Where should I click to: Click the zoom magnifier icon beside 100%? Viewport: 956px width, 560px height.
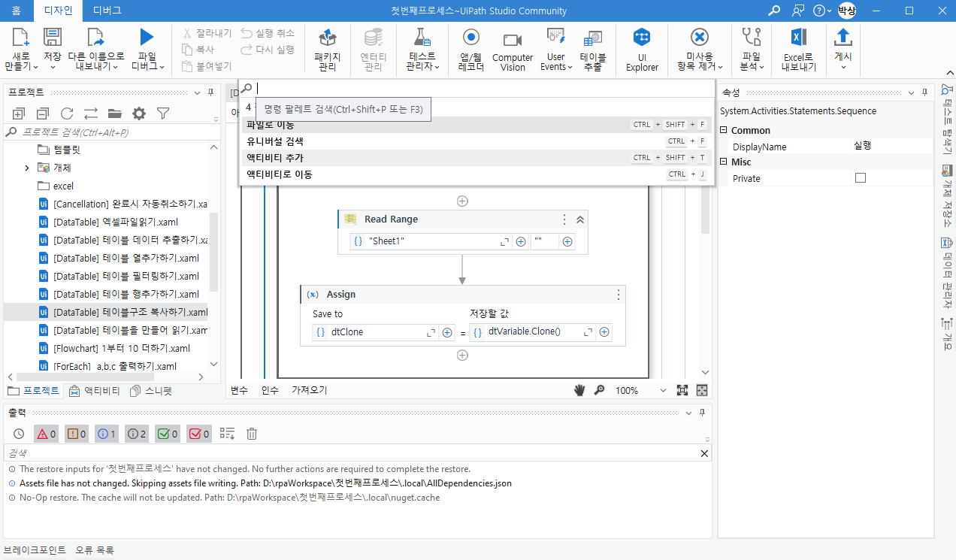pyautogui.click(x=599, y=390)
